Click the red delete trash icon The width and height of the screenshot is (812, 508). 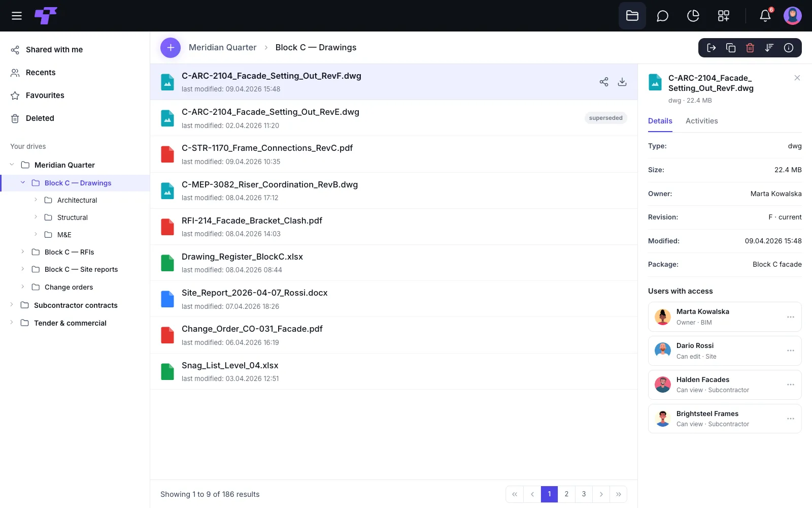click(750, 48)
